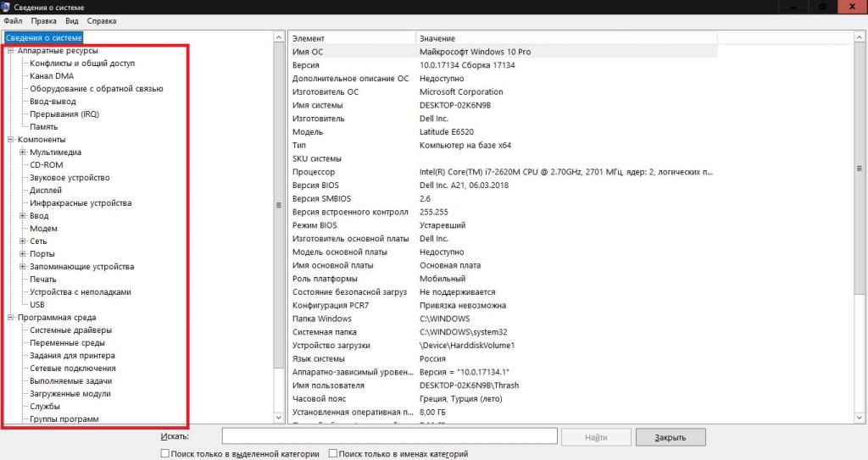The height and width of the screenshot is (460, 868).
Task: Select the Сведения о системе root node
Action: pyautogui.click(x=44, y=37)
